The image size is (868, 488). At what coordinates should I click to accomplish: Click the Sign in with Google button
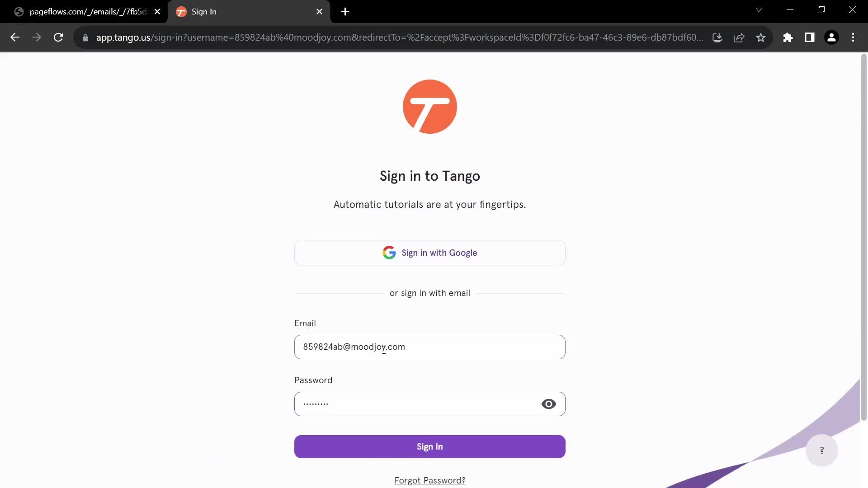click(430, 252)
